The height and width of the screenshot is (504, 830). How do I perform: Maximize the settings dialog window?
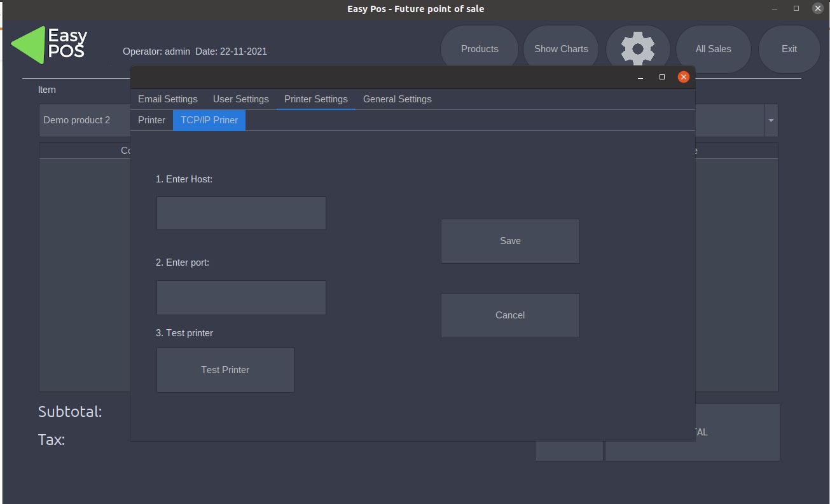click(x=661, y=77)
